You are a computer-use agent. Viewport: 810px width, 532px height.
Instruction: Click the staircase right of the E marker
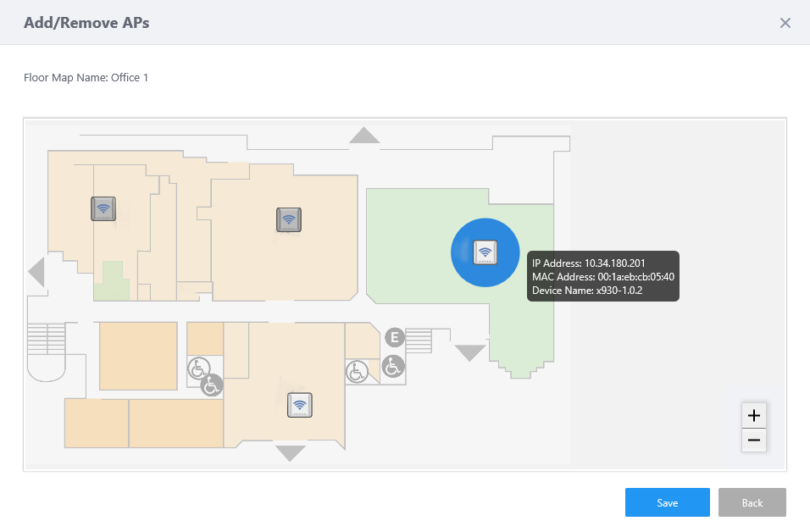(x=419, y=341)
